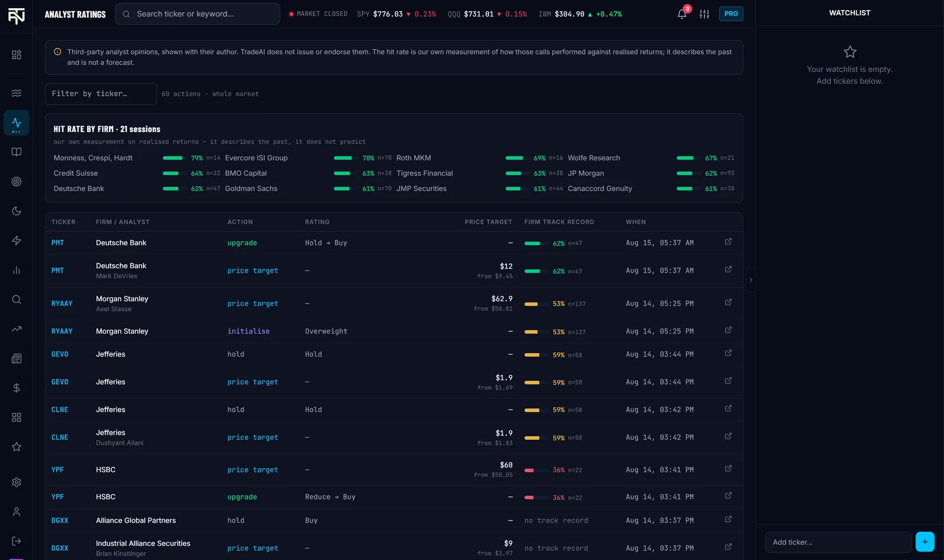Click the QQQ $731.01 quote in header

coord(487,14)
